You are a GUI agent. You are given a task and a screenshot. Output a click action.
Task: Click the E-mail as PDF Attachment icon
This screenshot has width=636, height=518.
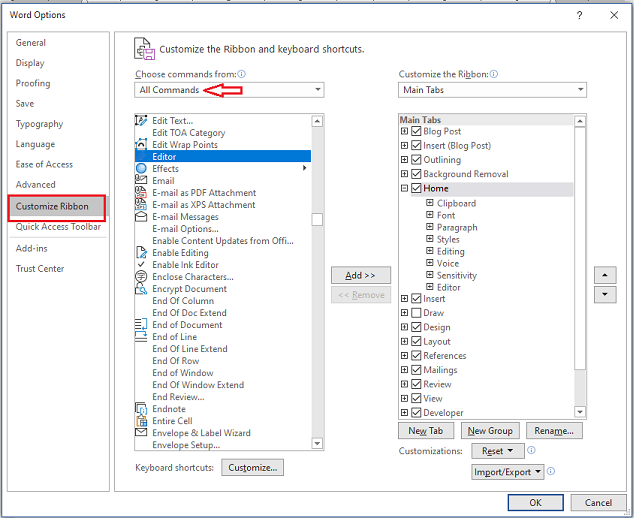coord(141,192)
